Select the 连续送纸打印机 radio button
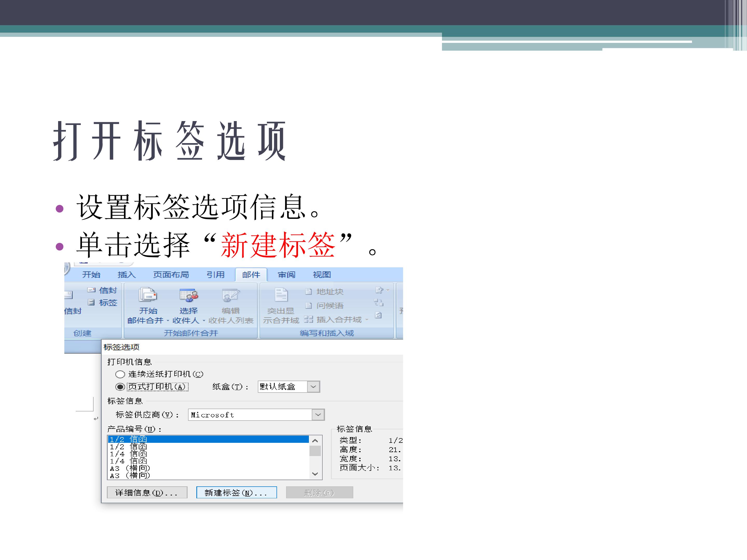This screenshot has height=560, width=747. pos(120,374)
